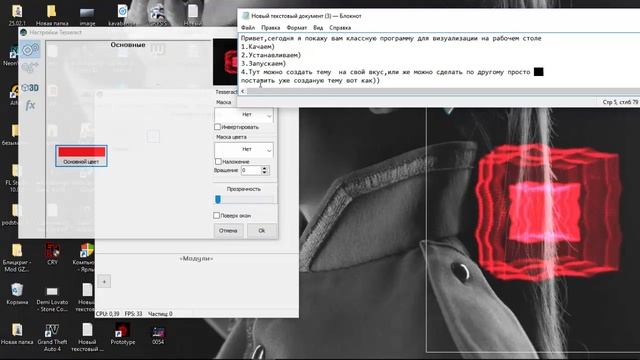Open the Правка menu in Notepad
This screenshot has height=360, width=640.
coord(270,28)
